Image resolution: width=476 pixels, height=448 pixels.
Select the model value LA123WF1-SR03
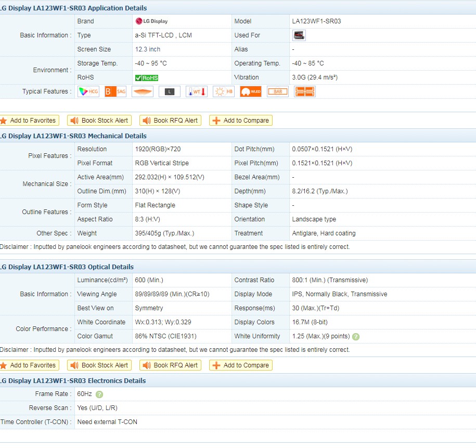click(x=316, y=21)
